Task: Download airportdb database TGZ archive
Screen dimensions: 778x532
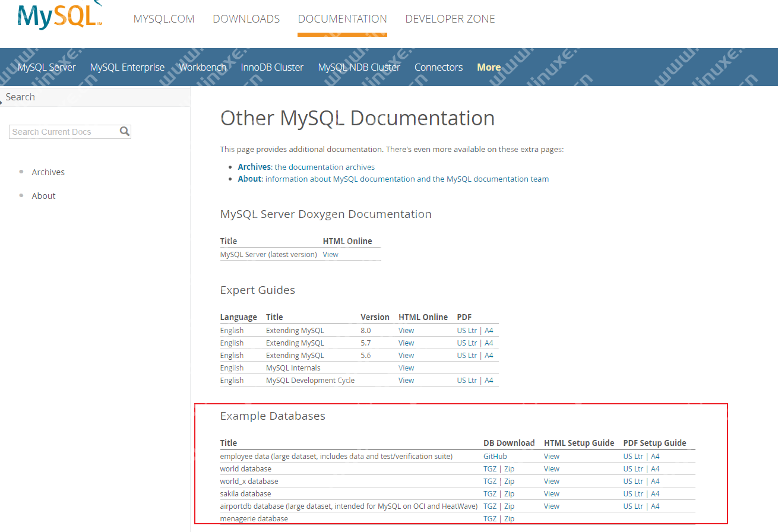Action: (x=490, y=506)
